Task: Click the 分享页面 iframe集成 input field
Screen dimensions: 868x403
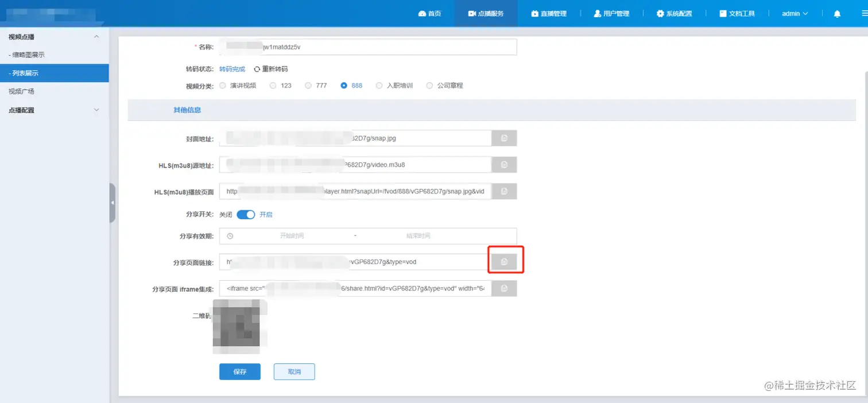Action: (x=355, y=288)
